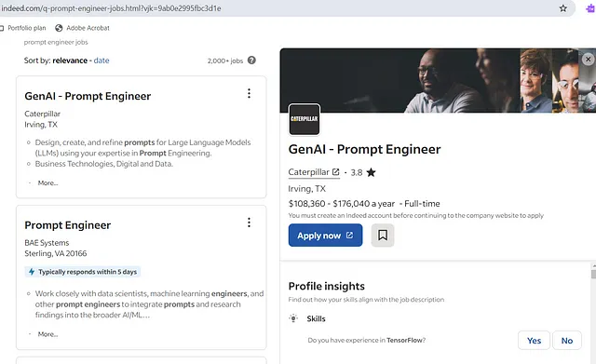The height and width of the screenshot is (364, 596).
Task: Click the Caterpillar company logo
Action: pyautogui.click(x=305, y=119)
